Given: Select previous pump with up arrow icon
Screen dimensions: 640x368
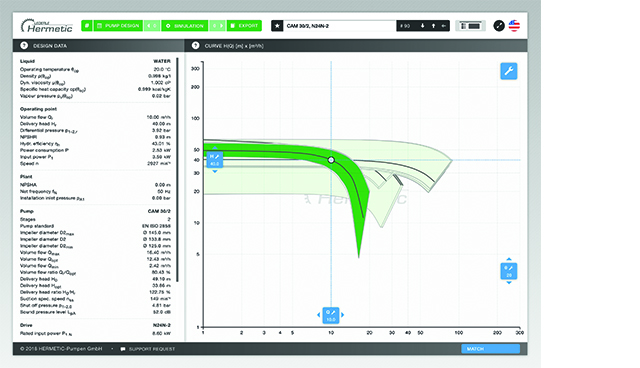Looking at the screenshot, I should point(433,26).
